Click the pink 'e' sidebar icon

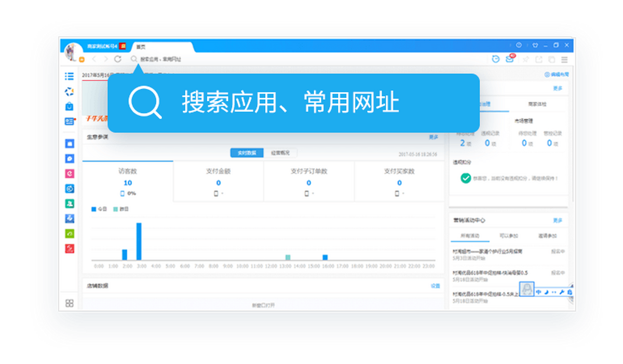pos(69,173)
